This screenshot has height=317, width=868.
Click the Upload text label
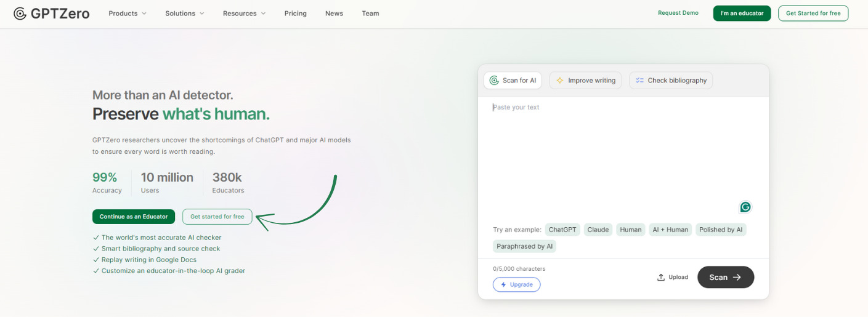678,277
